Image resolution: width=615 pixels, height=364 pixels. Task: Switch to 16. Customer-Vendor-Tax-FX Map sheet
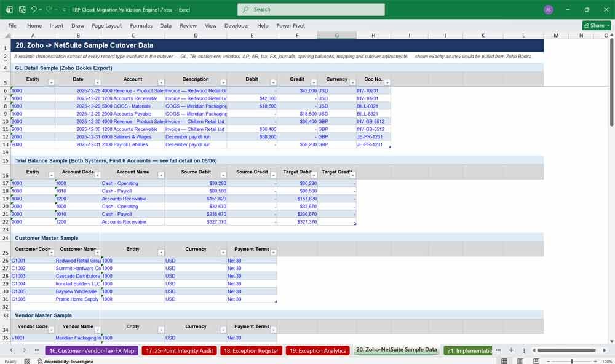point(92,350)
